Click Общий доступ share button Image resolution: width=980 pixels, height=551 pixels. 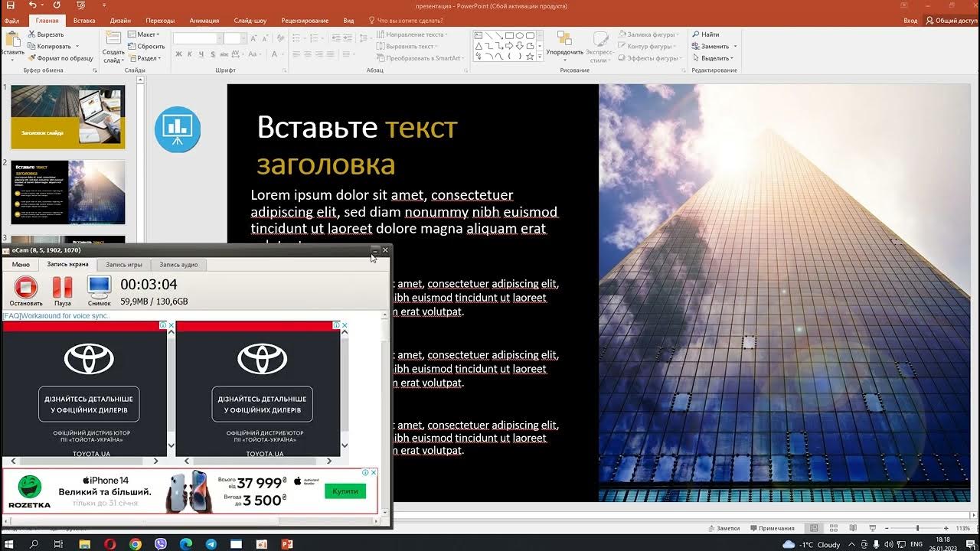coord(952,21)
